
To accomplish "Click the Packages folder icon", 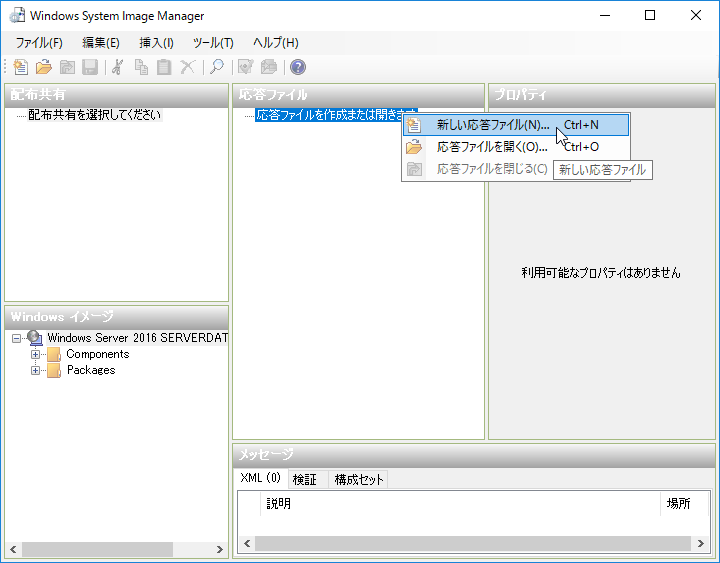I will pos(54,370).
